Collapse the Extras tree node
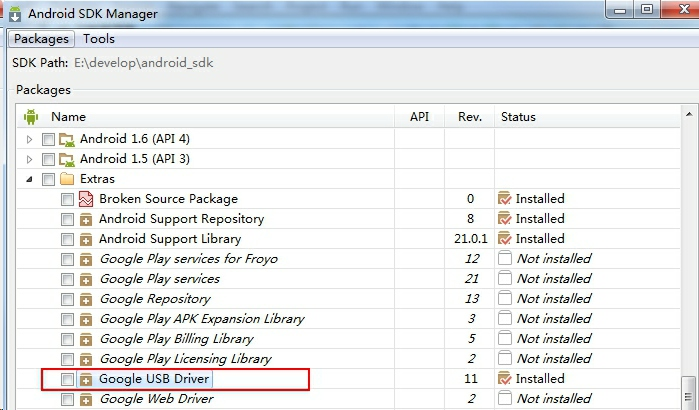 click(x=29, y=180)
